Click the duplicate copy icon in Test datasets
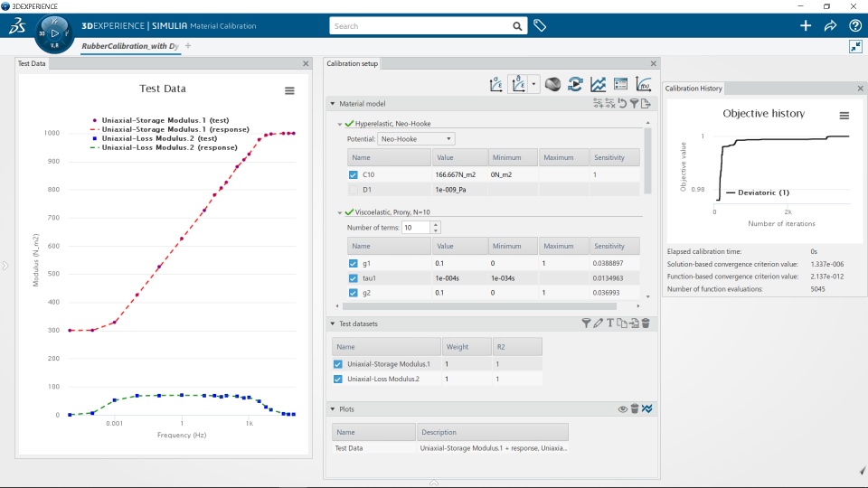This screenshot has height=488, width=868. (622, 324)
